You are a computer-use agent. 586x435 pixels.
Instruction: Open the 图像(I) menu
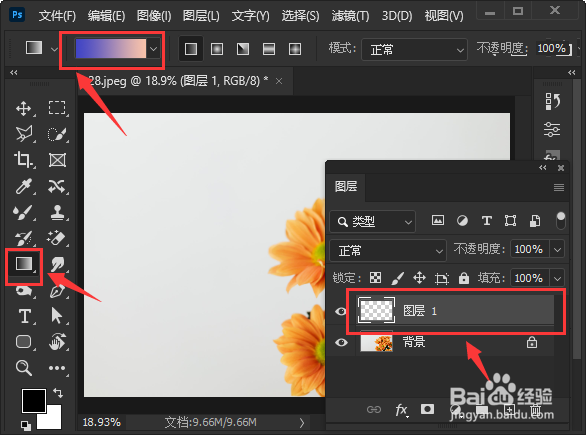click(154, 16)
